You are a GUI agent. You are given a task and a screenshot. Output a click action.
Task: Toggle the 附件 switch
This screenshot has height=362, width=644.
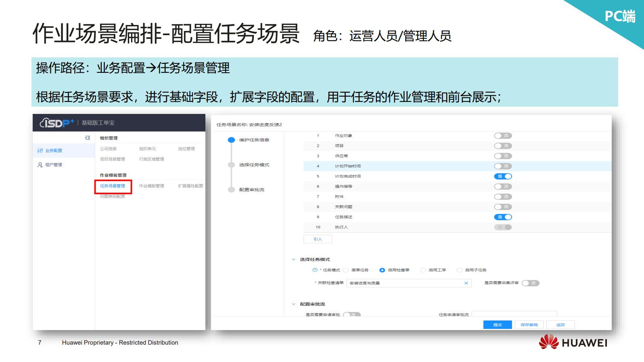pyautogui.click(x=503, y=197)
